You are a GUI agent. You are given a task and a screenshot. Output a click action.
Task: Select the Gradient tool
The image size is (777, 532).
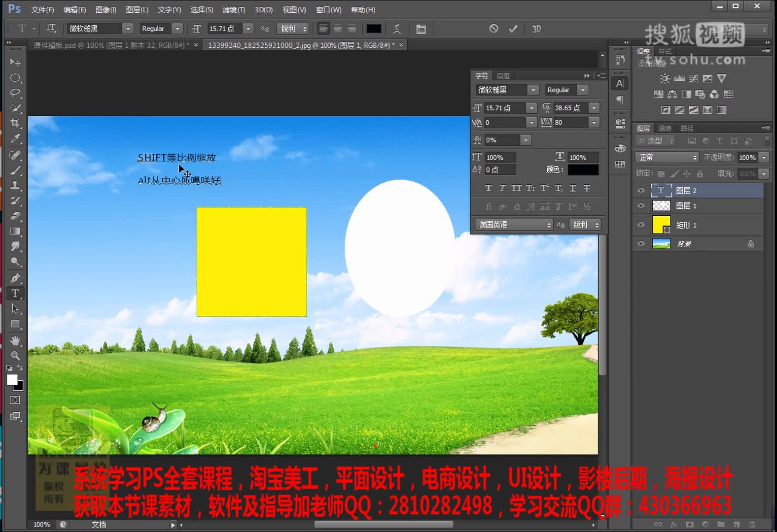(15, 231)
